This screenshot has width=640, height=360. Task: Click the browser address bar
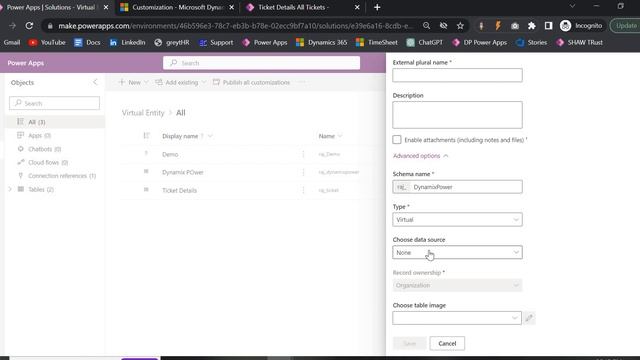(x=235, y=26)
